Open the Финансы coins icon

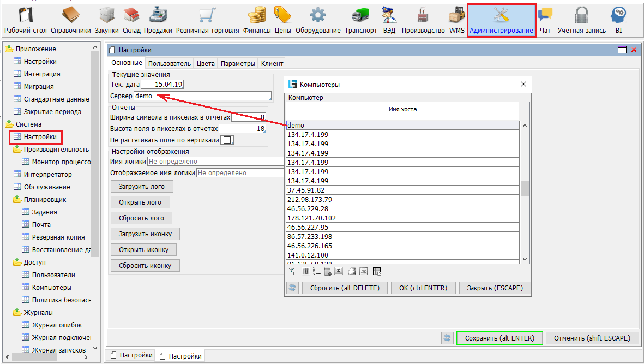coord(257,16)
